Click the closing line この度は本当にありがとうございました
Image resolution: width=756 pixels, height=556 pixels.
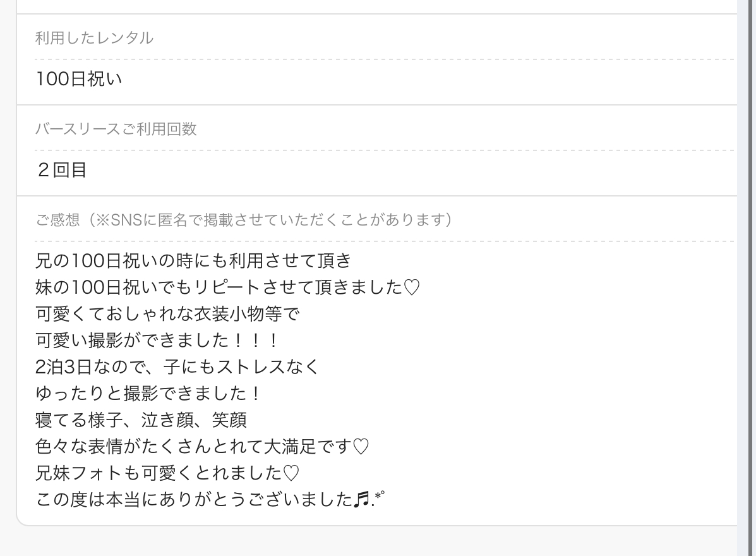pos(210,500)
